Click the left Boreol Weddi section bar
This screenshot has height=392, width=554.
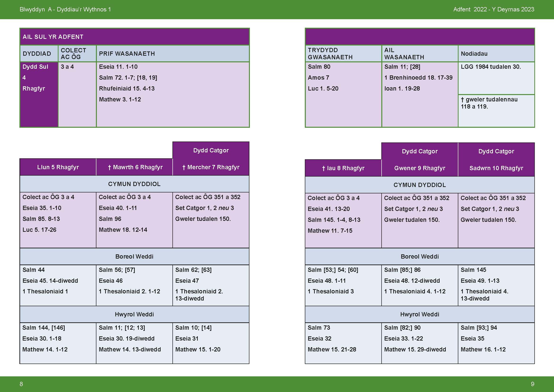coord(134,256)
